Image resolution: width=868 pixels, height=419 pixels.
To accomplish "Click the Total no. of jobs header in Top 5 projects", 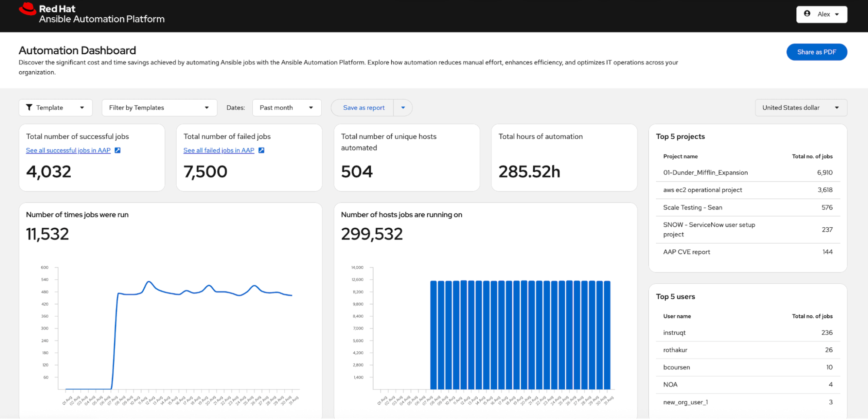I will (812, 157).
